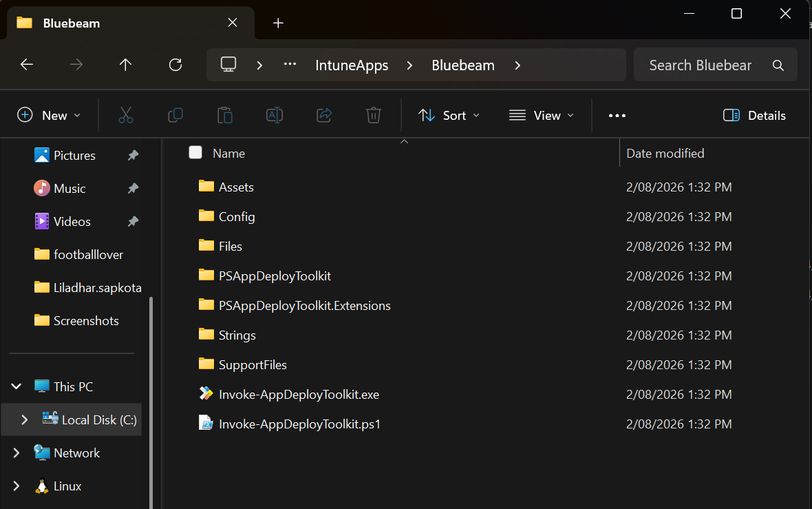Unpin Pictures via its pin icon
Viewport: 812px width, 509px height.
point(133,155)
